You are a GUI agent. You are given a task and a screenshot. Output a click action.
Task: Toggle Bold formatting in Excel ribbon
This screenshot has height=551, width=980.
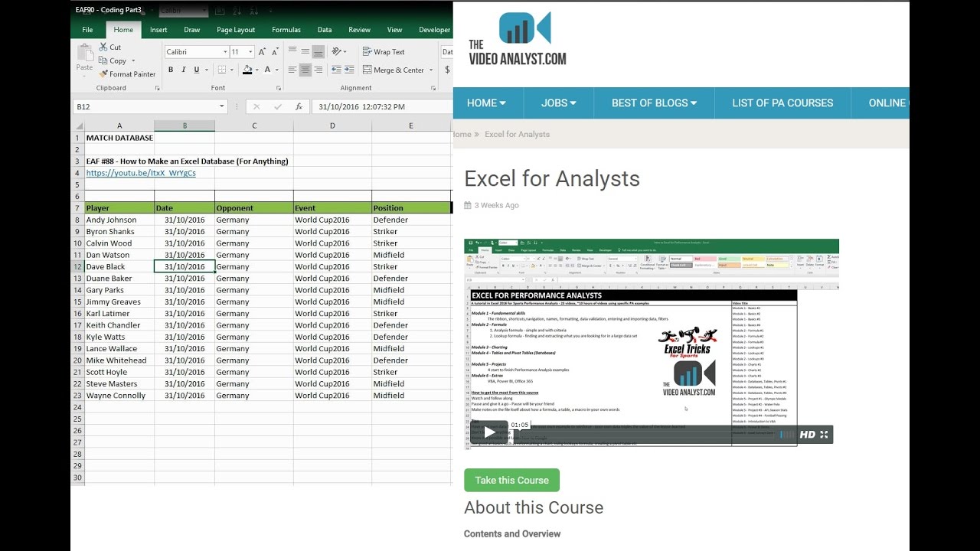coord(171,70)
